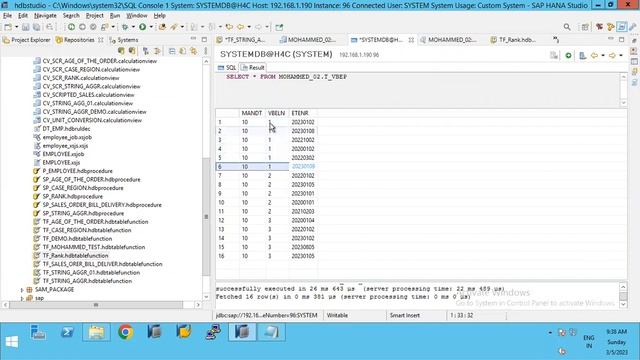
Task: Click the MANDT column header
Action: [x=252, y=113]
